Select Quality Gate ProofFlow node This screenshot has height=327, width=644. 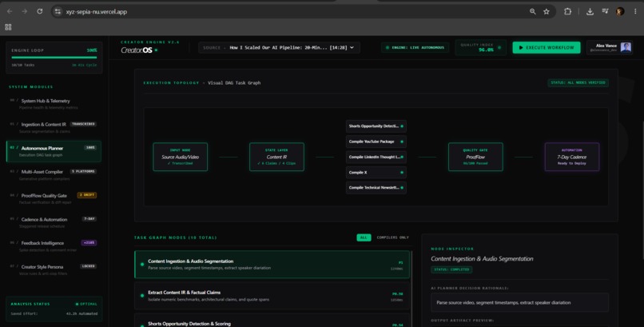475,157
